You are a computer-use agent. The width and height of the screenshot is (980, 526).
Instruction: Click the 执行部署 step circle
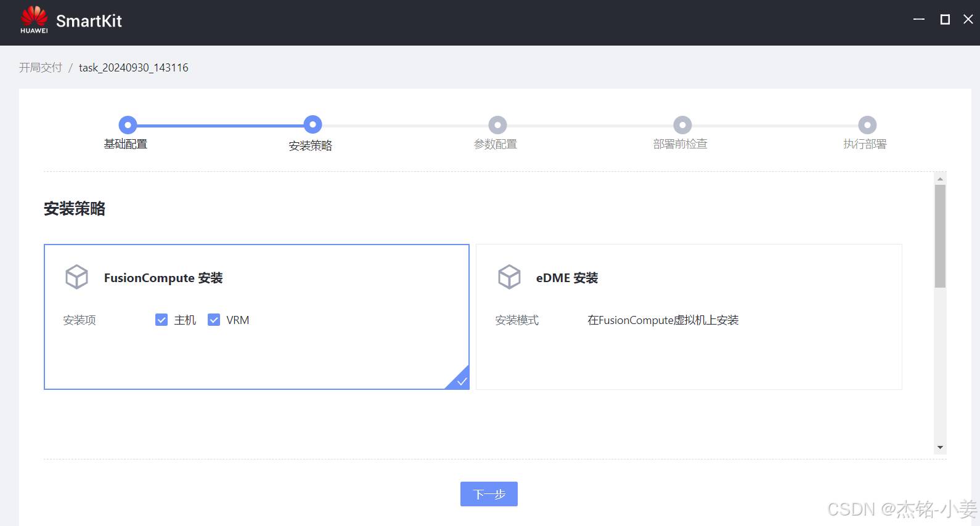[x=867, y=125]
